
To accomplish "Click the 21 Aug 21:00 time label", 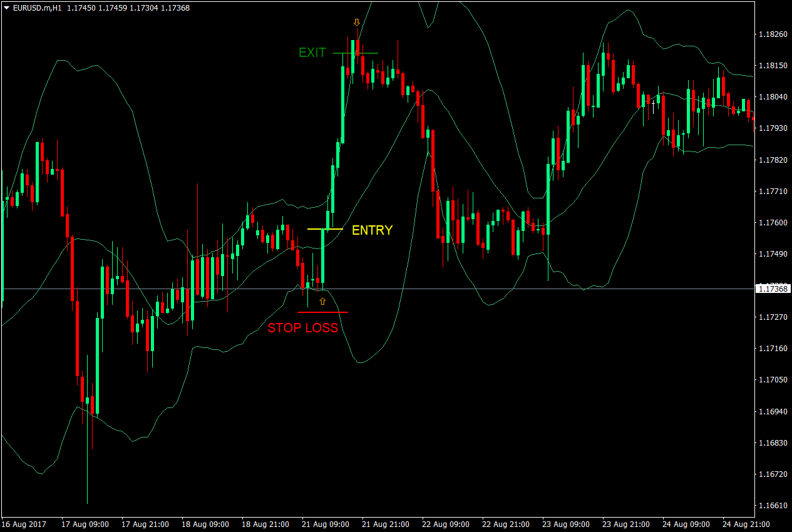I will [386, 524].
